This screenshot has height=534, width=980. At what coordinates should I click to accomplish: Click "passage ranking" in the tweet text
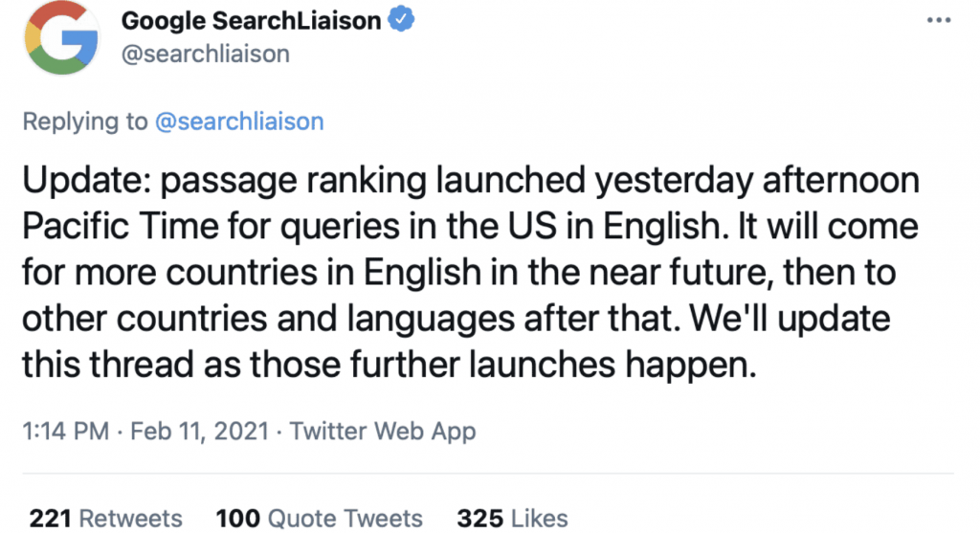coord(294,181)
